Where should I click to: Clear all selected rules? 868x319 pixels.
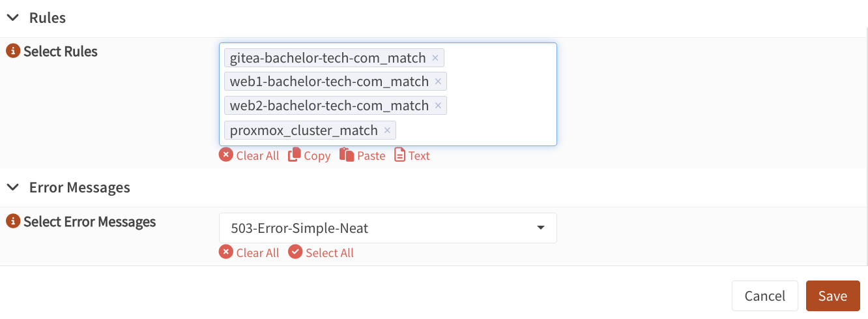[250, 156]
